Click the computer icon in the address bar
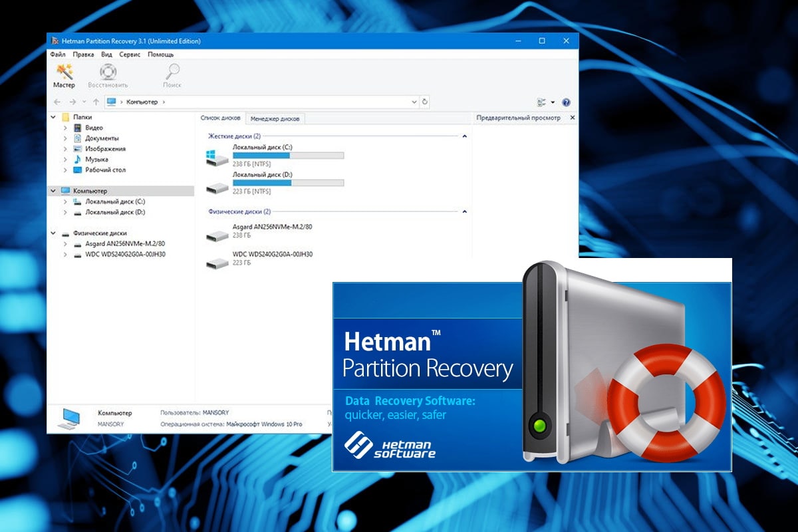Image resolution: width=798 pixels, height=532 pixels. (x=112, y=102)
